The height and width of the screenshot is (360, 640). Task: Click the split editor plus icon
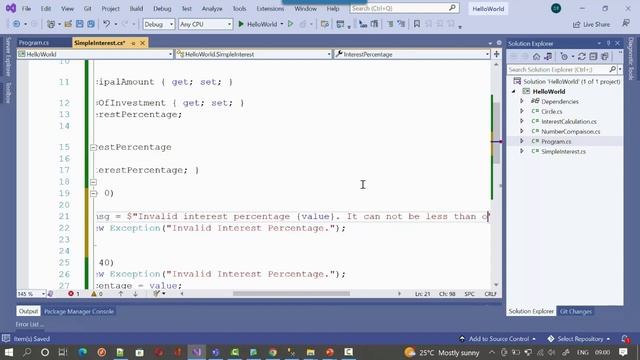tap(496, 54)
